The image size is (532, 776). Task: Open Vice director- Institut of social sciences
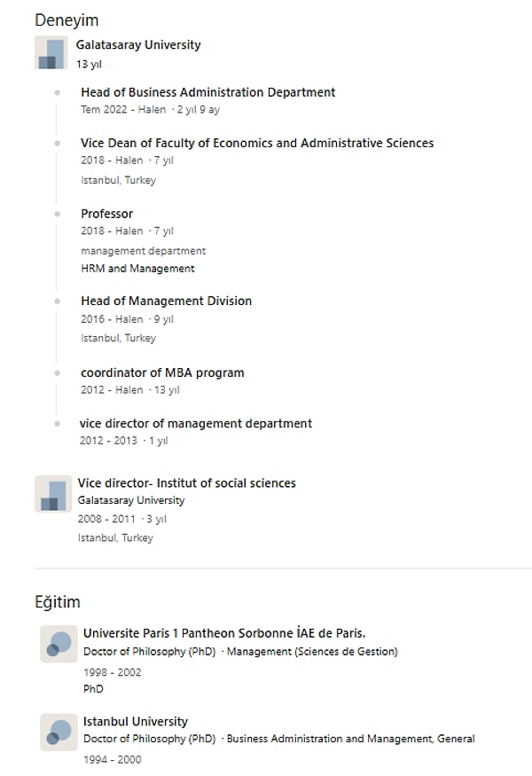[186, 483]
